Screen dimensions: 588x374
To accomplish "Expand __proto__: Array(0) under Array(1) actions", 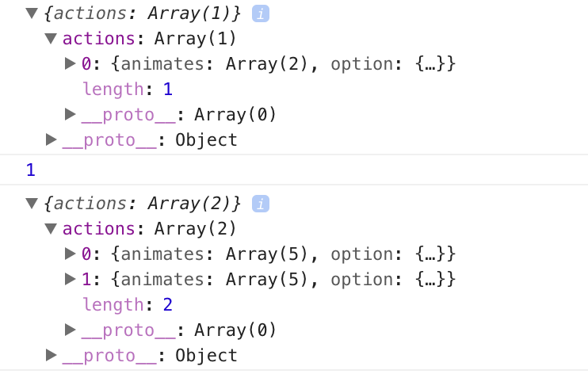I will [71, 115].
